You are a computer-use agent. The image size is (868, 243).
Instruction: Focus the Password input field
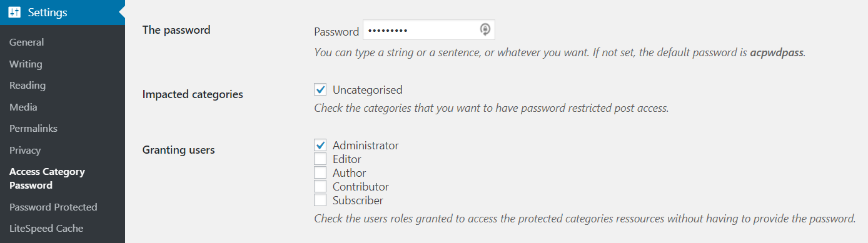[429, 30]
